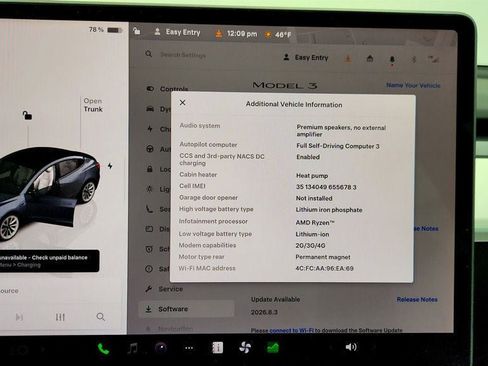Click the connect to Wi-Fi link

[291, 330]
